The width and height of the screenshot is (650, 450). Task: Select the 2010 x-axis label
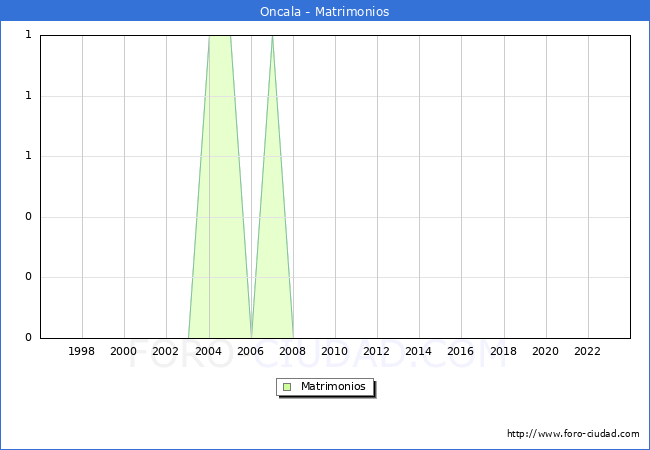(x=335, y=351)
